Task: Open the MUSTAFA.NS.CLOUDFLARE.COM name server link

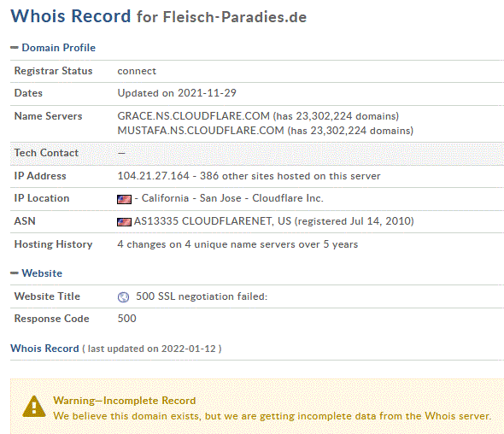Action: [x=201, y=131]
